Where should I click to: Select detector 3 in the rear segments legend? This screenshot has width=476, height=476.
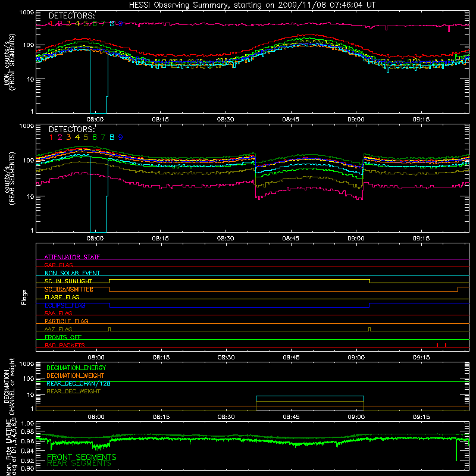[68, 137]
